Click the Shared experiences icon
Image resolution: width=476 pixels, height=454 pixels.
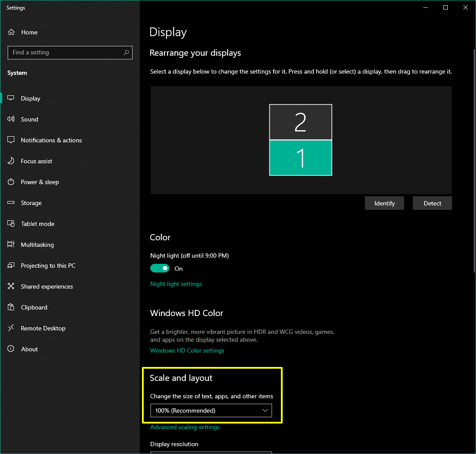pyautogui.click(x=10, y=286)
